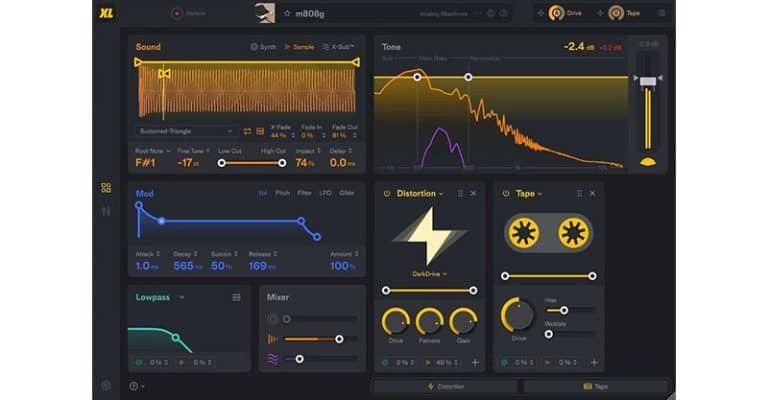Screen dimensions: 768x400
Task: Remove the Distortion module with X
Action: click(473, 193)
